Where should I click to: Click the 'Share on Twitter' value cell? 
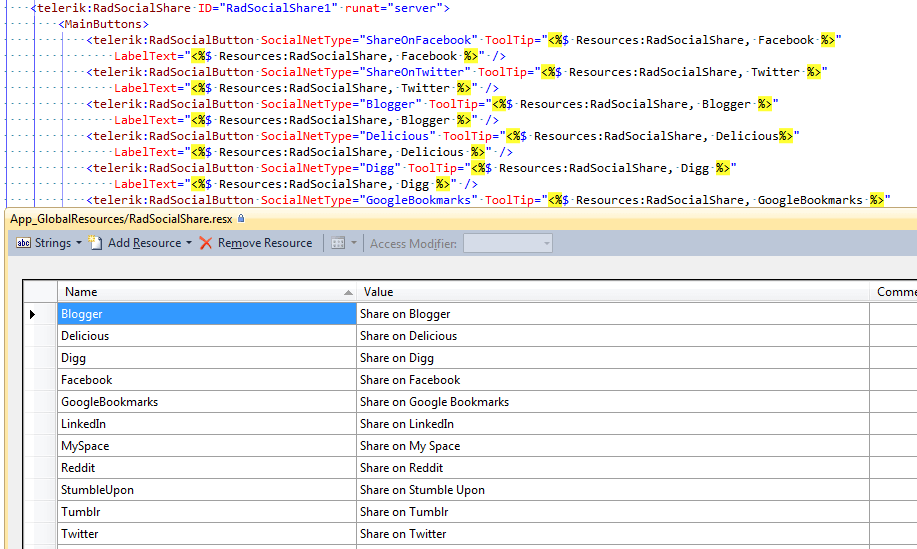[612, 533]
